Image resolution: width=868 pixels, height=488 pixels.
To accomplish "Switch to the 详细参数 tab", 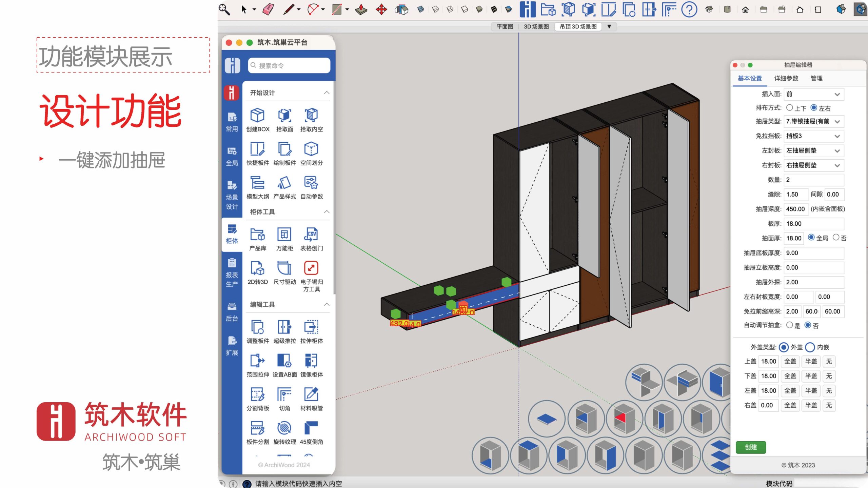I will tap(786, 78).
